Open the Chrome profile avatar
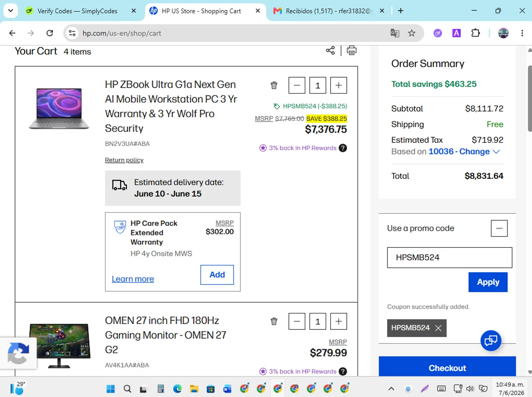 point(503,33)
